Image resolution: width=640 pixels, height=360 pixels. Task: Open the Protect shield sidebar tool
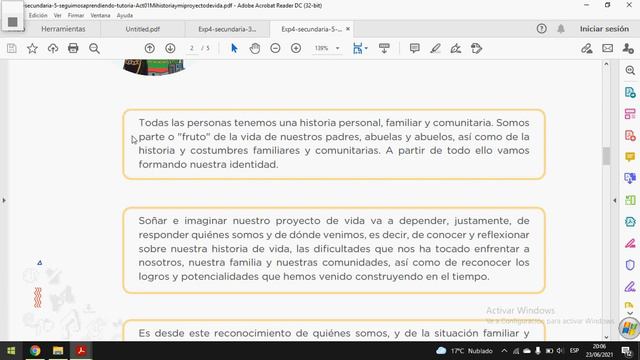630,265
